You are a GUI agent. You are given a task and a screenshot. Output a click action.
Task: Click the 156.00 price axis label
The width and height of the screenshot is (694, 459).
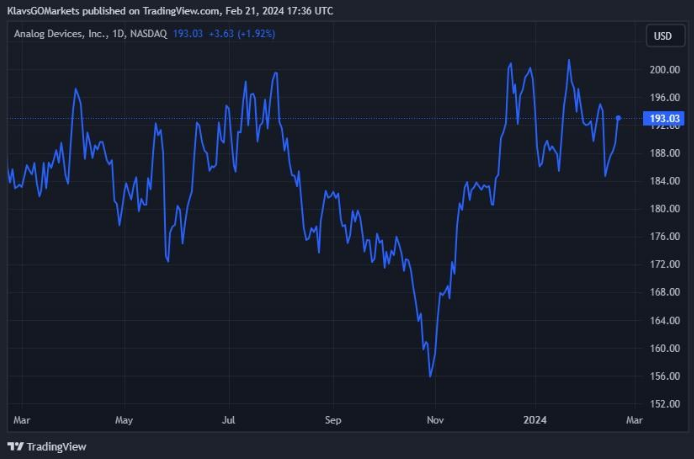664,377
